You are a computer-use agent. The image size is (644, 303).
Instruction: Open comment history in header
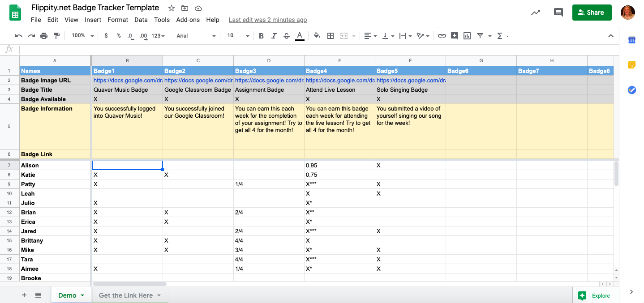tap(558, 13)
